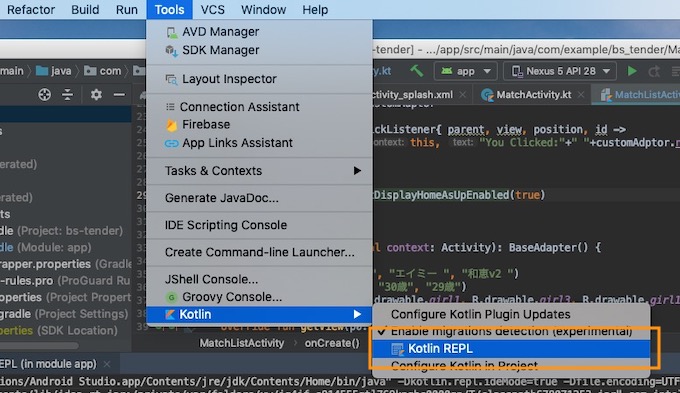Click the Kotlin submenu item
Image resolution: width=680 pixels, height=393 pixels.
[x=259, y=314]
